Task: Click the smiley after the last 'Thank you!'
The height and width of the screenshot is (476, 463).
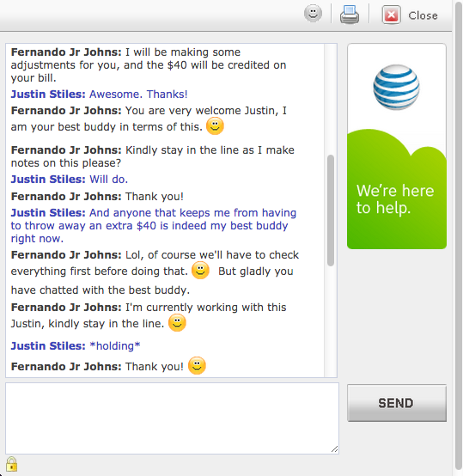Action: [197, 365]
